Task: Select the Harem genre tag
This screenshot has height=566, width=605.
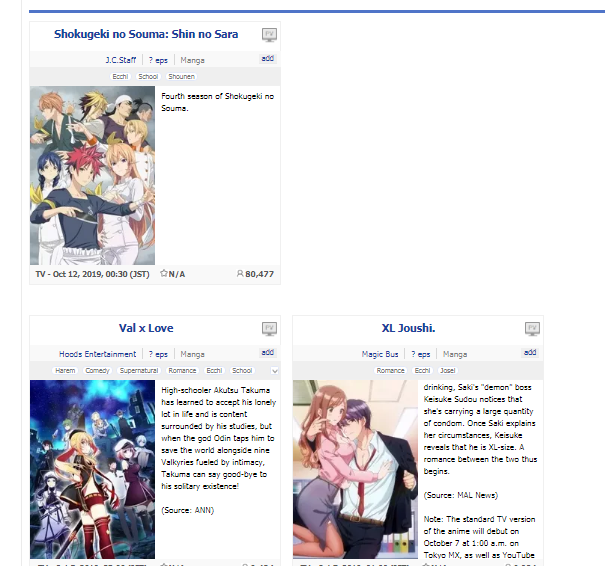Action: pos(65,370)
